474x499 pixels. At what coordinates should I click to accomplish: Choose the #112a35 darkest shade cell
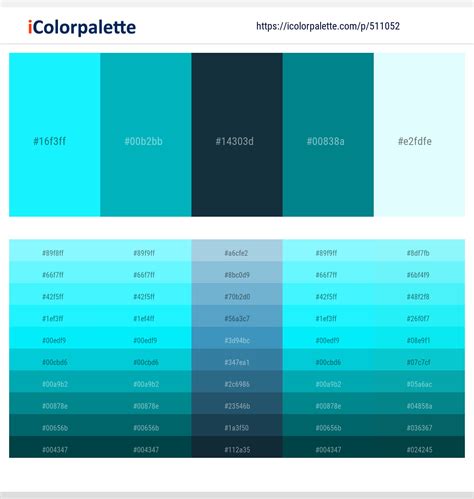[237, 447]
